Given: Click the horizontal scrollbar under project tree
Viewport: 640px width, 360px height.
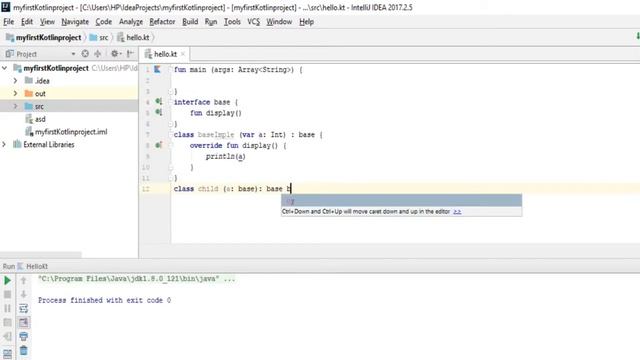Looking at the screenshot, I should (41, 255).
